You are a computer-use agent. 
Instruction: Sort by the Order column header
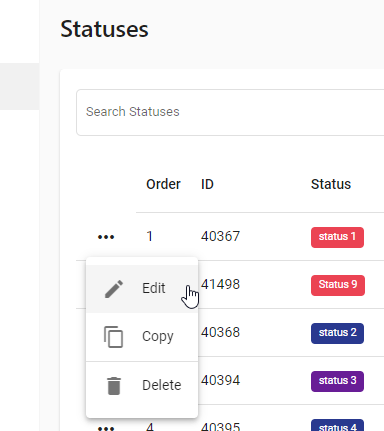[x=163, y=184]
